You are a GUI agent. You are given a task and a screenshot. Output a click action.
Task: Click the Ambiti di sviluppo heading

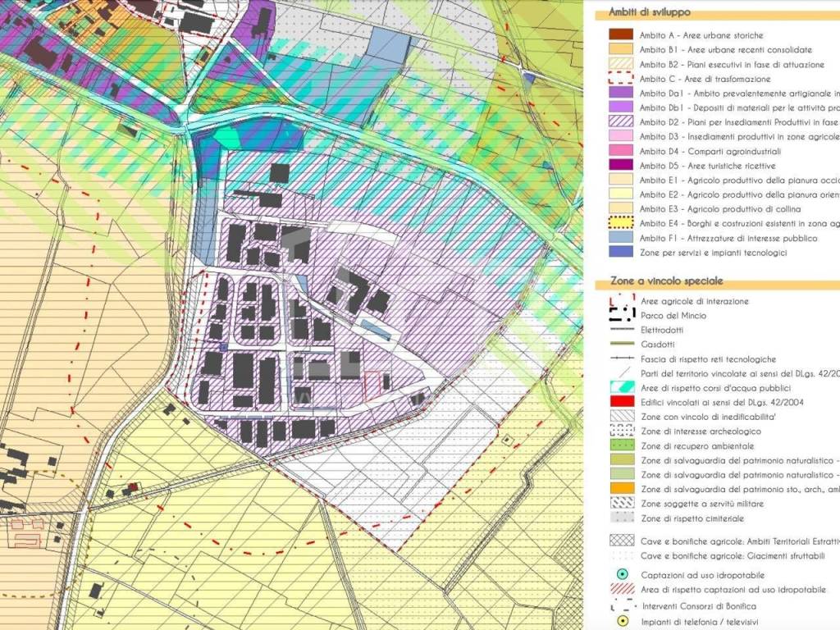coord(649,13)
